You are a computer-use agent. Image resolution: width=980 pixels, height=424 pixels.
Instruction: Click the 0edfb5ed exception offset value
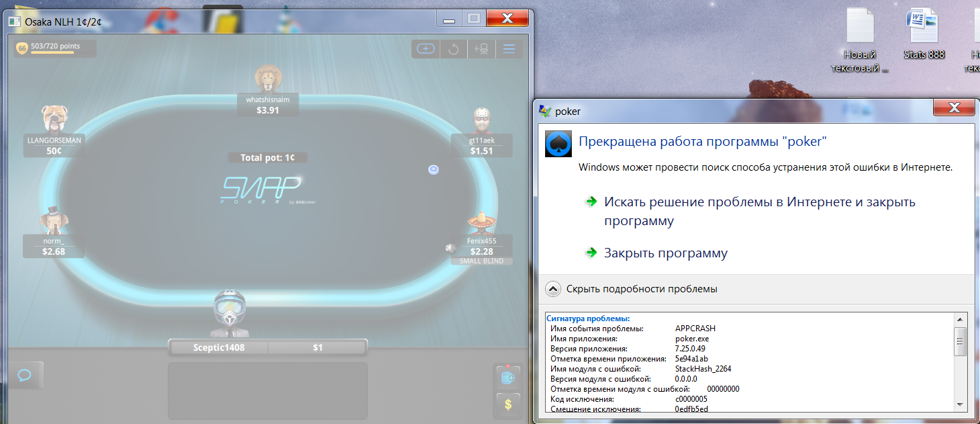[691, 409]
